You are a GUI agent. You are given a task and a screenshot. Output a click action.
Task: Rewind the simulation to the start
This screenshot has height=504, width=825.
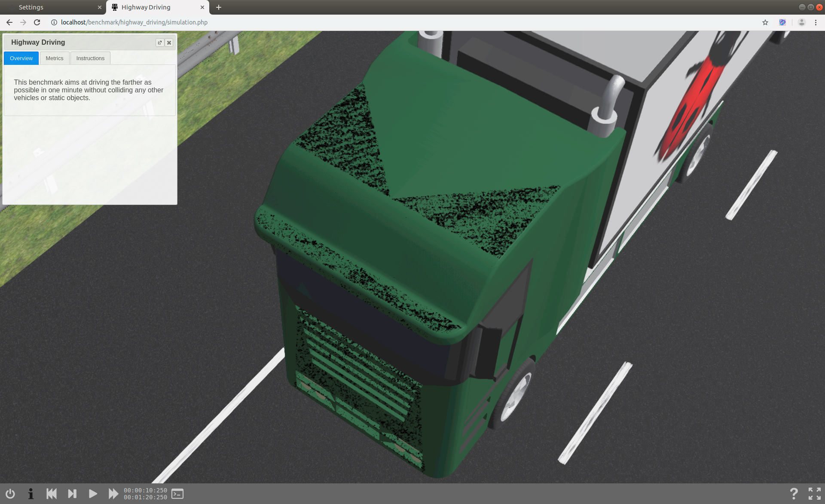tap(52, 494)
